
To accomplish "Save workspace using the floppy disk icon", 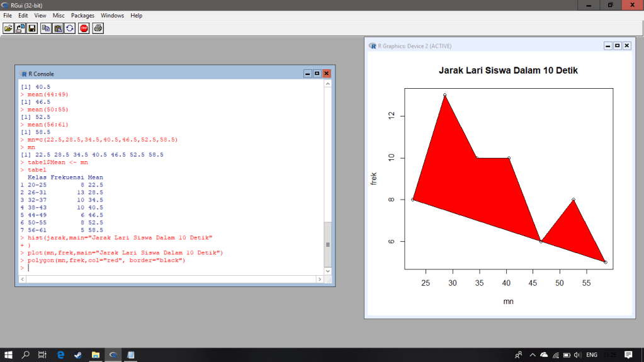I will pos(31,28).
